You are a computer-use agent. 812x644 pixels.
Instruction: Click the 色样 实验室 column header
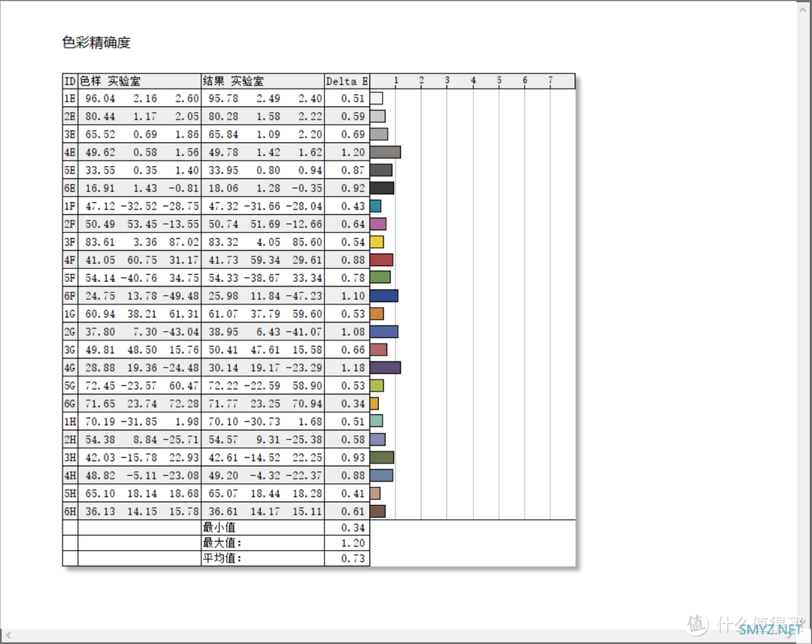coord(139,81)
